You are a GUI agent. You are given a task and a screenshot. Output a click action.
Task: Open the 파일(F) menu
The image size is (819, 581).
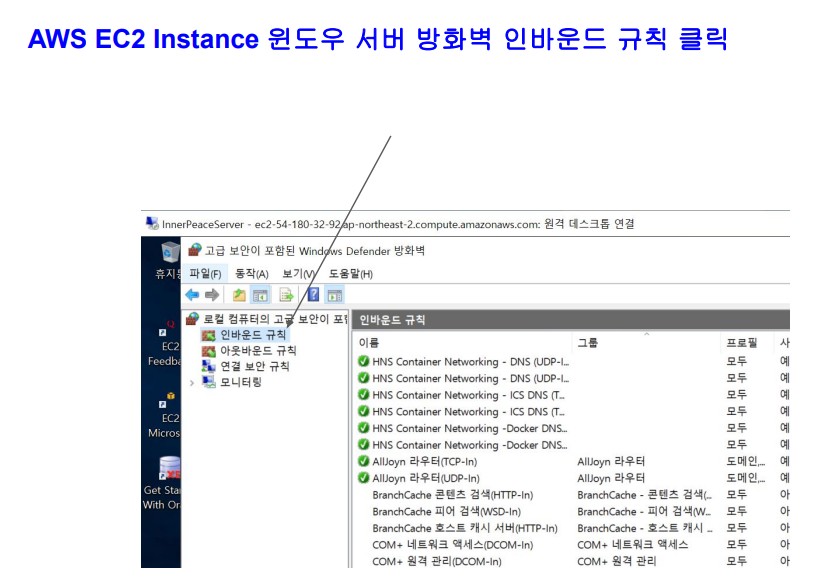[205, 274]
